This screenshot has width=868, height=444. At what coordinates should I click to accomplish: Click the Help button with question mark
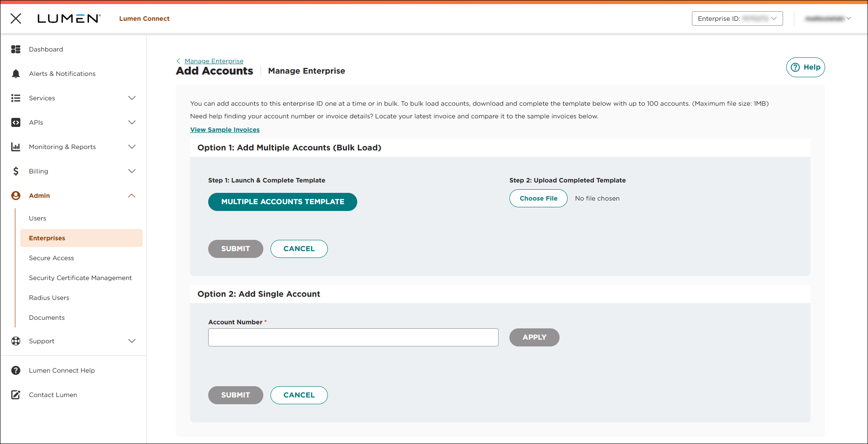click(805, 67)
